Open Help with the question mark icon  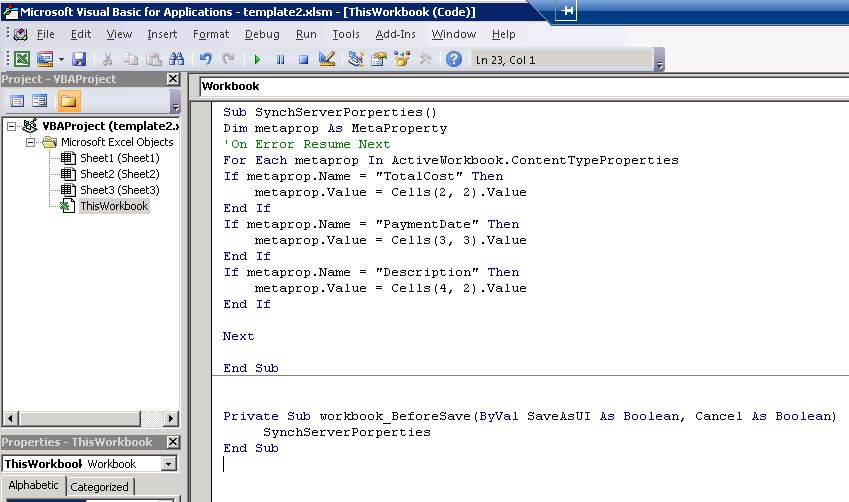point(454,60)
